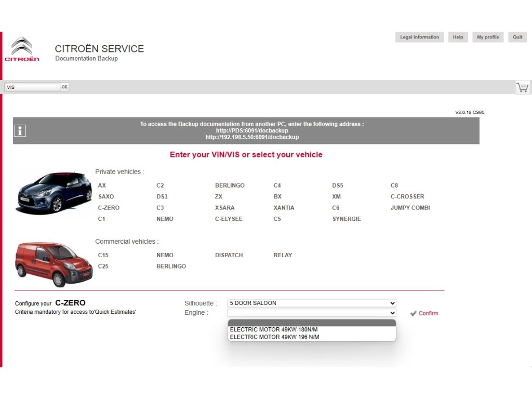The width and height of the screenshot is (532, 399).
Task: Open the Help page
Action: [x=458, y=37]
